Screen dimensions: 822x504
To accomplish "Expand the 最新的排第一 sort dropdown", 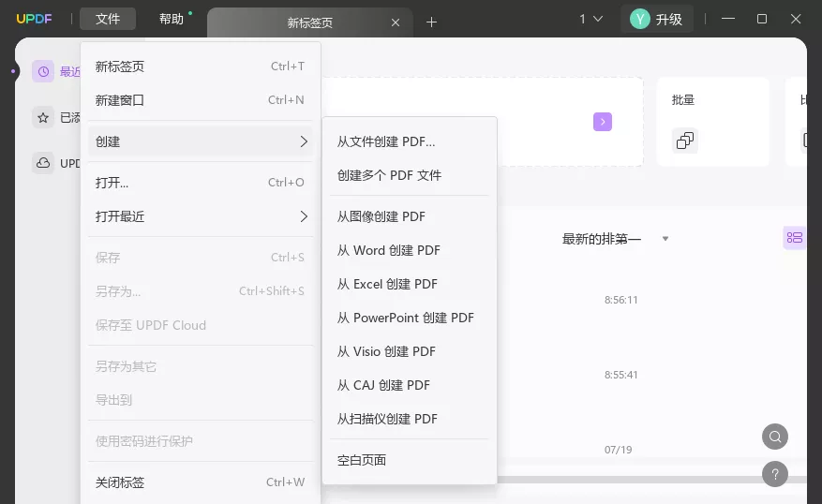I will click(x=665, y=239).
